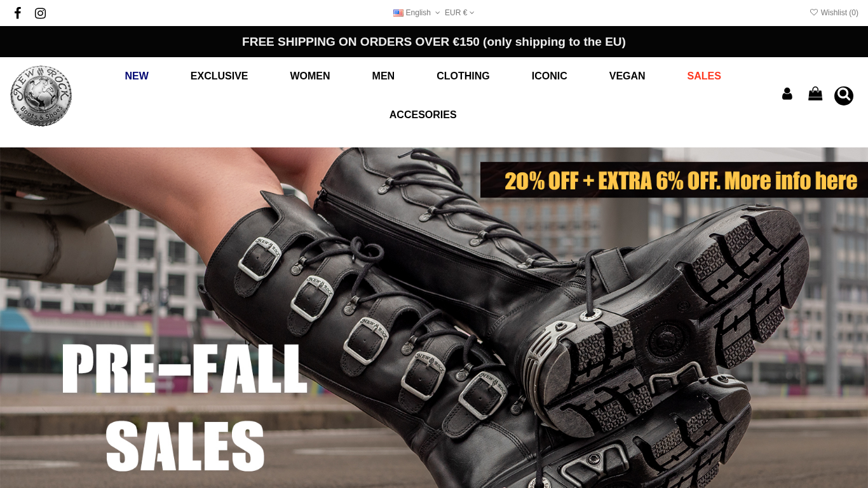Open the user account icon
Screen dimensions: 868x488
[x=787, y=94]
